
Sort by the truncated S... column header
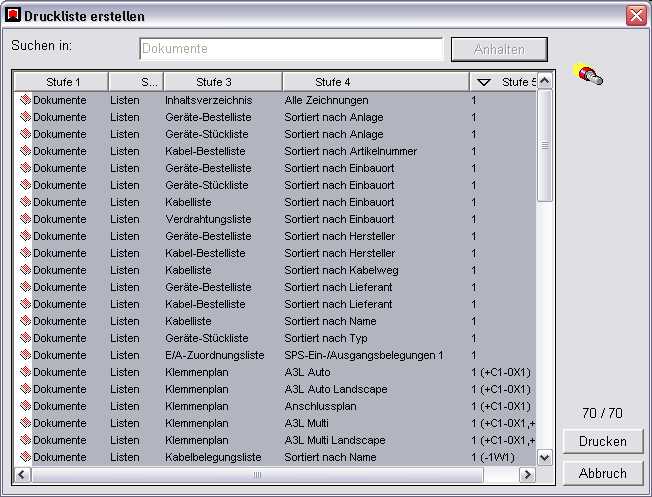136,82
